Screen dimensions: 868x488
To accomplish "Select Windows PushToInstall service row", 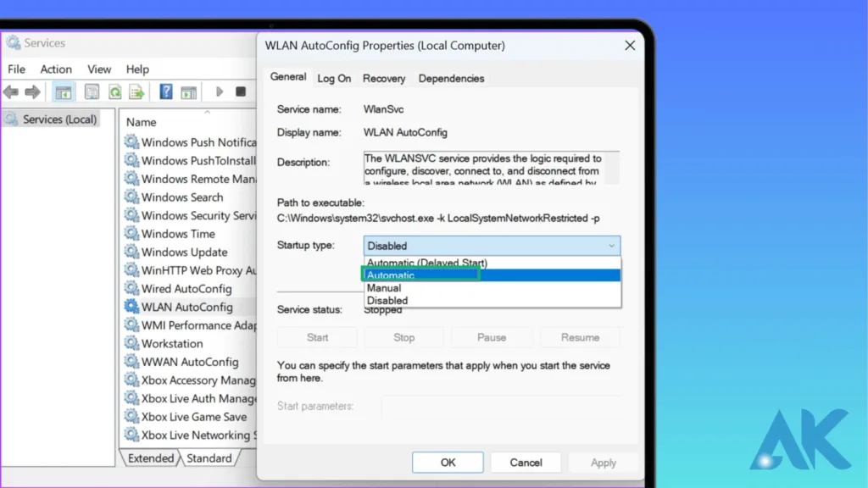I will coord(190,160).
